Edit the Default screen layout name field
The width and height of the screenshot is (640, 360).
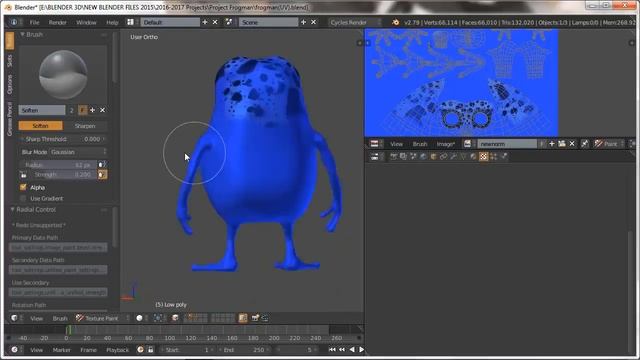point(170,22)
